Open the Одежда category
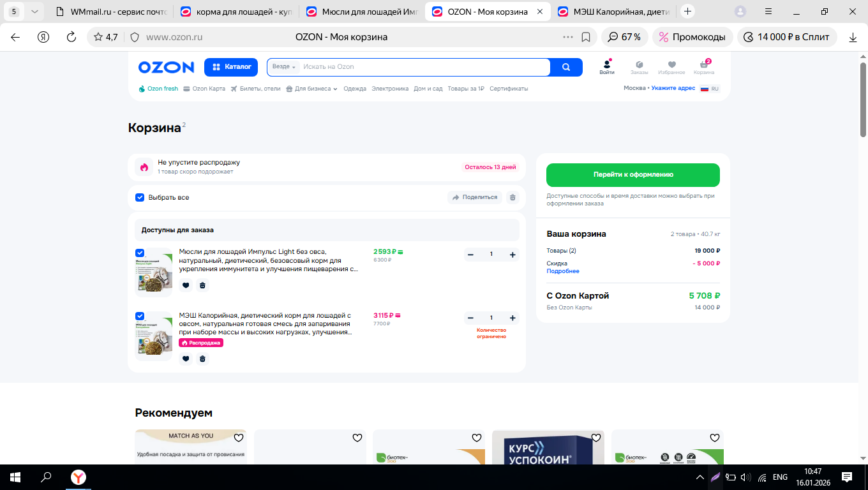868x490 pixels. click(x=355, y=89)
